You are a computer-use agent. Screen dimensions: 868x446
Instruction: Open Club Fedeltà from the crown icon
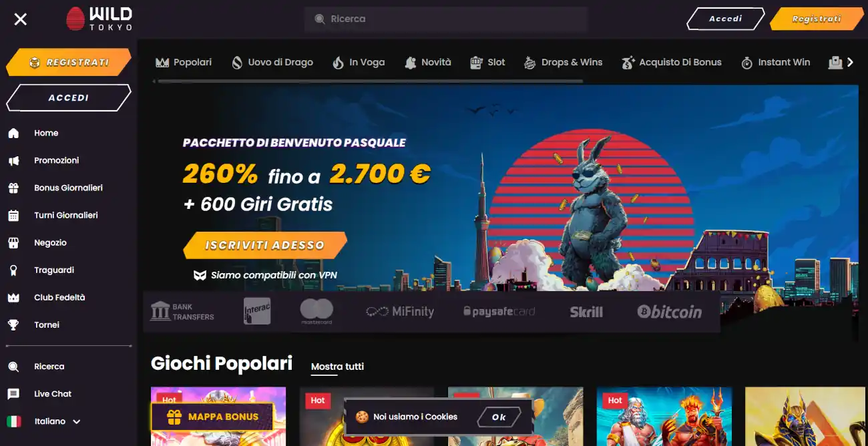click(x=13, y=297)
